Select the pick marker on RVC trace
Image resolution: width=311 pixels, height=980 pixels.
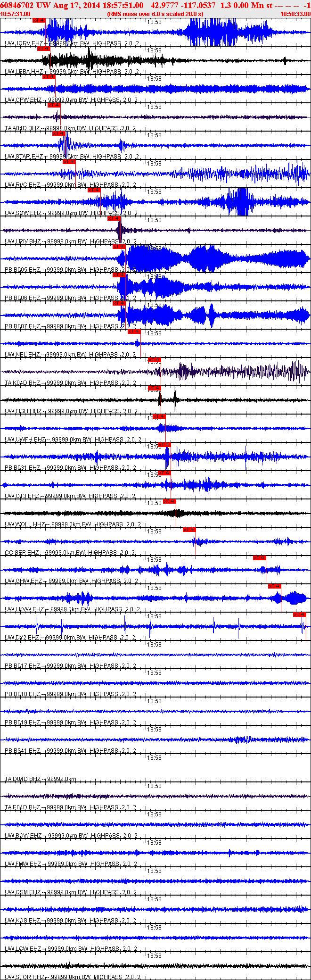[69, 162]
